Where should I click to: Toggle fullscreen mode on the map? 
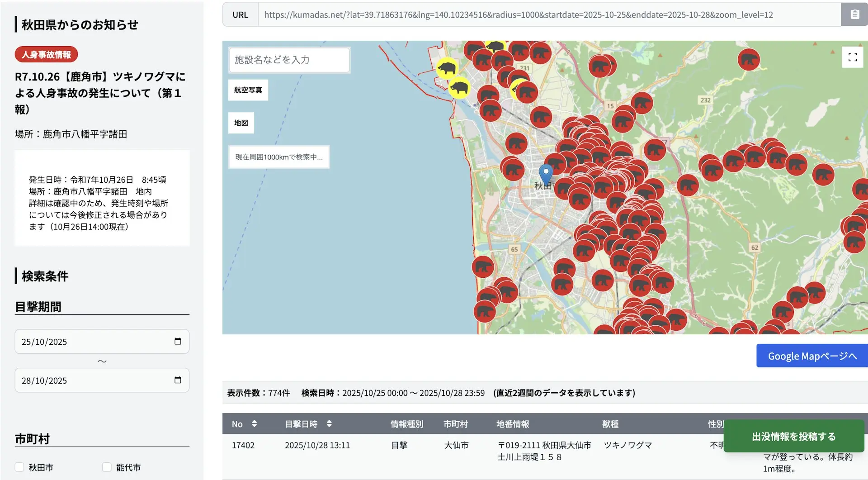tap(853, 57)
